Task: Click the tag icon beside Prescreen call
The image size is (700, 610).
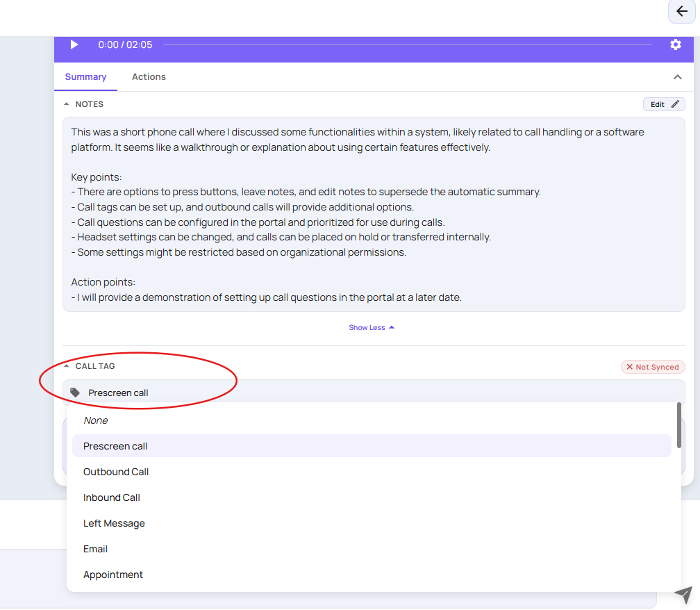Action: tap(75, 393)
